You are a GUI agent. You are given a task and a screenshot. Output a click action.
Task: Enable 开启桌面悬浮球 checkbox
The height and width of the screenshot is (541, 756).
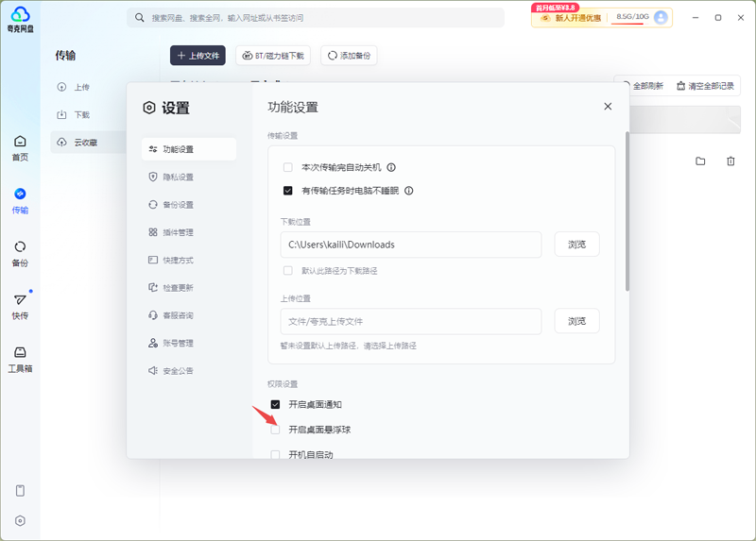pos(276,430)
